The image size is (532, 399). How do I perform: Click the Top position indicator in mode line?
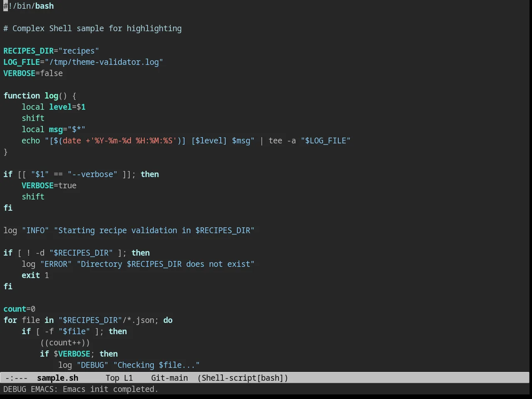click(x=112, y=378)
